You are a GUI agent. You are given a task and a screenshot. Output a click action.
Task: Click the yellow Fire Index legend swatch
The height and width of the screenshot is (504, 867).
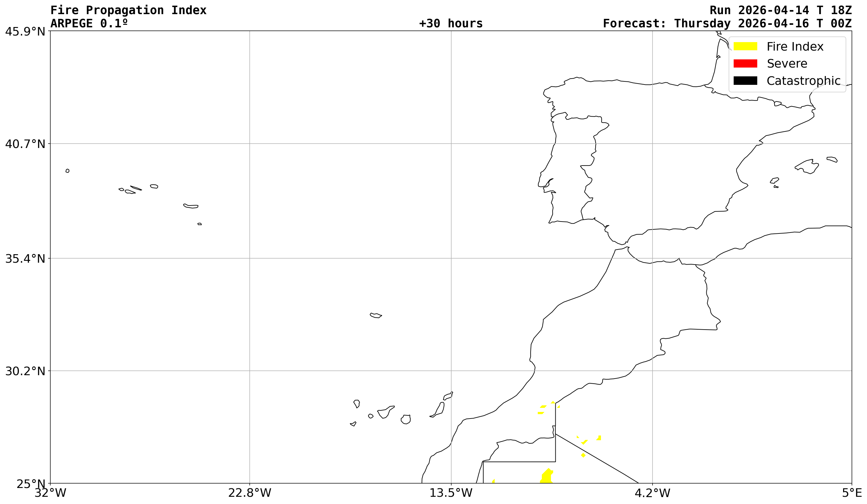745,47
